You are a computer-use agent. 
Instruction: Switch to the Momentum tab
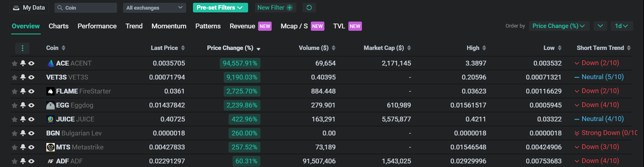(169, 26)
